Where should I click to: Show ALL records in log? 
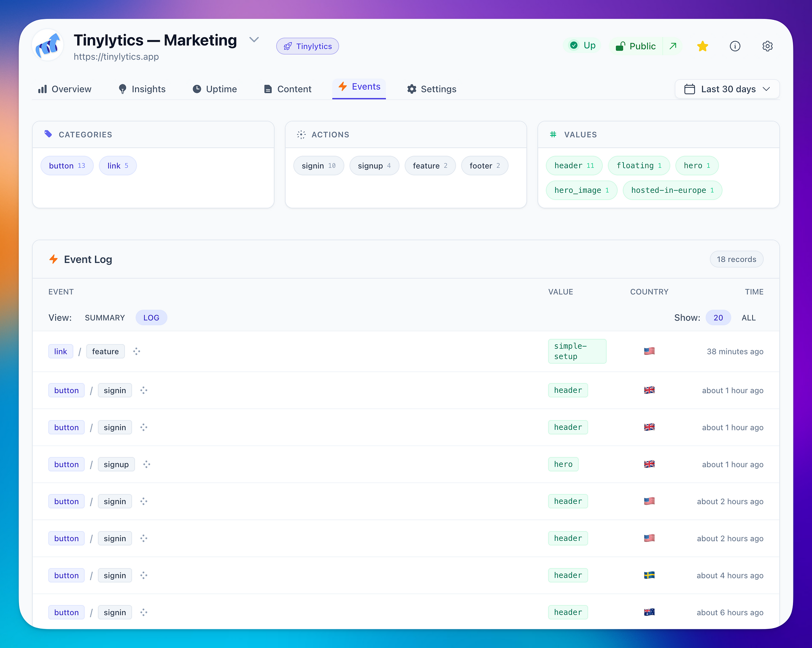pos(748,318)
